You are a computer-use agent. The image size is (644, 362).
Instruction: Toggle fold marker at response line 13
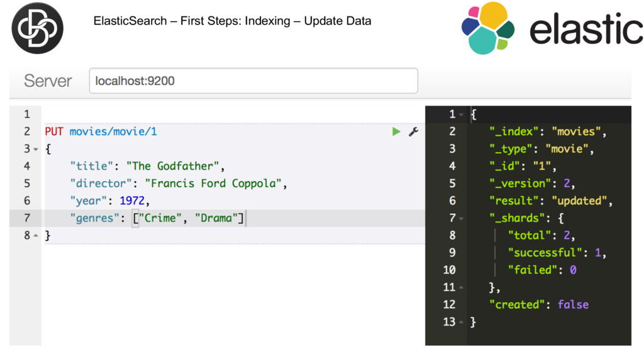tap(461, 322)
